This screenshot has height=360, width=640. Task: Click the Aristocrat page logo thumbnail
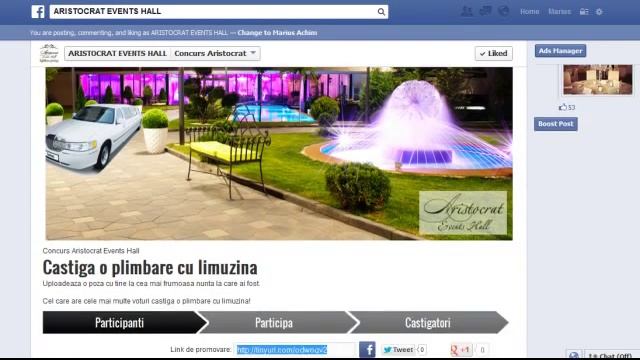click(49, 53)
